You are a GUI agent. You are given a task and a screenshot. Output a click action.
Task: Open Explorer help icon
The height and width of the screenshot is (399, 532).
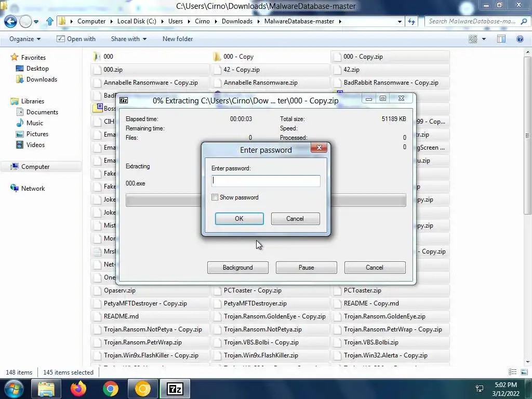click(520, 39)
